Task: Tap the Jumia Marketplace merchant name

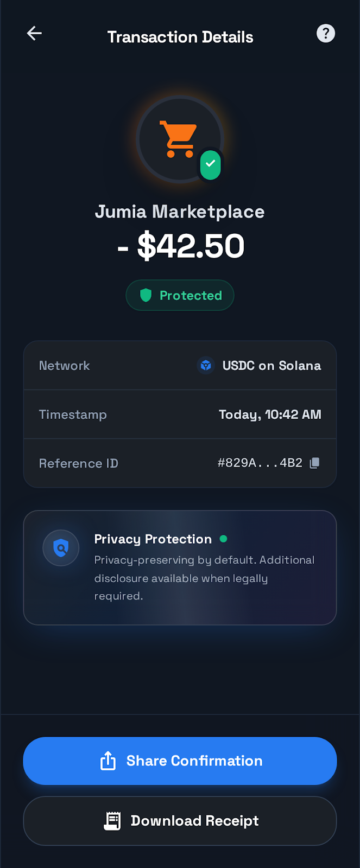Action: [x=180, y=212]
